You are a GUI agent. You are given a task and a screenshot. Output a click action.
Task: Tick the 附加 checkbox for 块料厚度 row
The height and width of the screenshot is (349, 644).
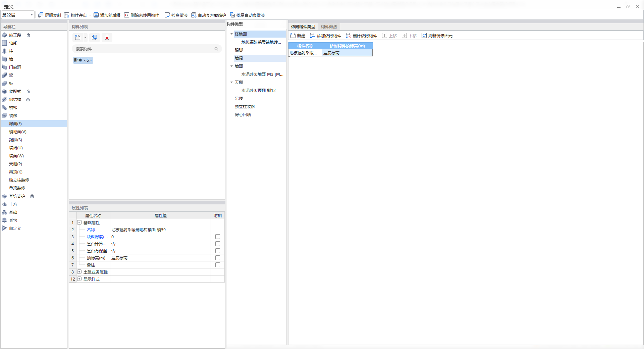click(218, 237)
